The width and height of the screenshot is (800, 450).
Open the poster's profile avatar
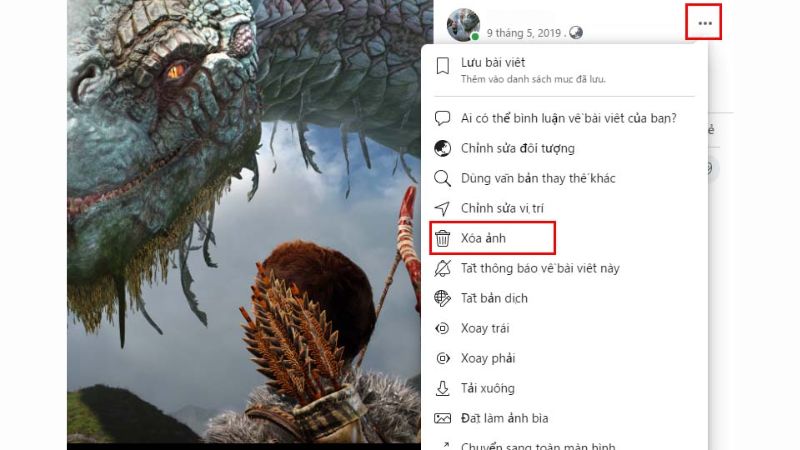463,24
